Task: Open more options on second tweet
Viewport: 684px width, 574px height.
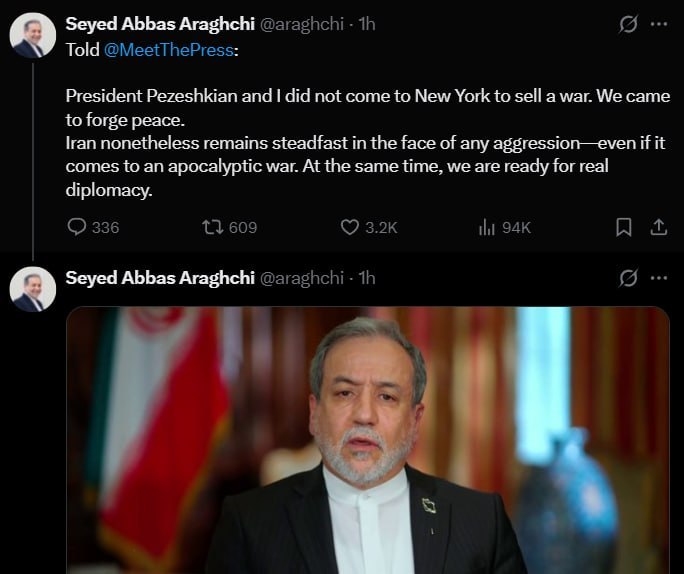Action: tap(659, 278)
